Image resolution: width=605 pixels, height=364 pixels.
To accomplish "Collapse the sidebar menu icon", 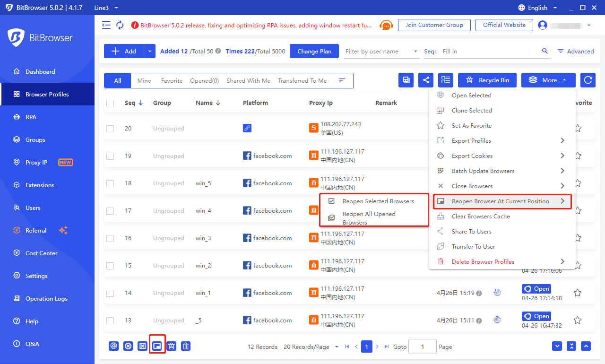I will pyautogui.click(x=106, y=25).
